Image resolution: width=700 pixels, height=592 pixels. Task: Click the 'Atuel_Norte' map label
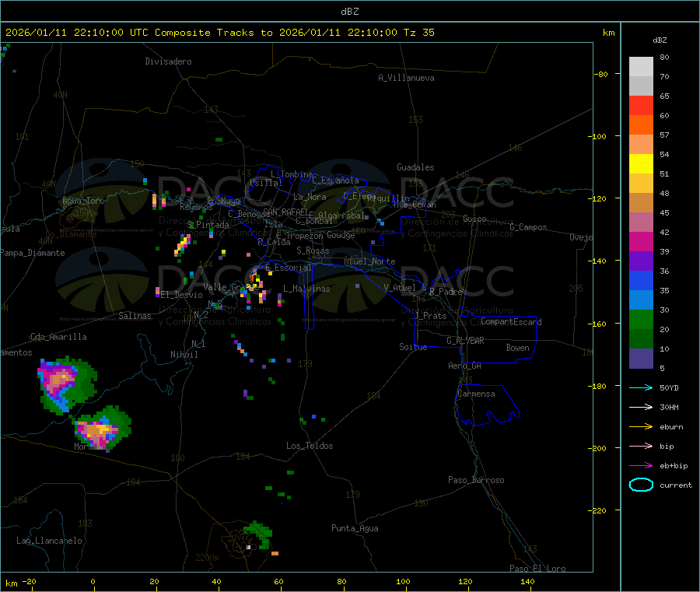point(369,261)
